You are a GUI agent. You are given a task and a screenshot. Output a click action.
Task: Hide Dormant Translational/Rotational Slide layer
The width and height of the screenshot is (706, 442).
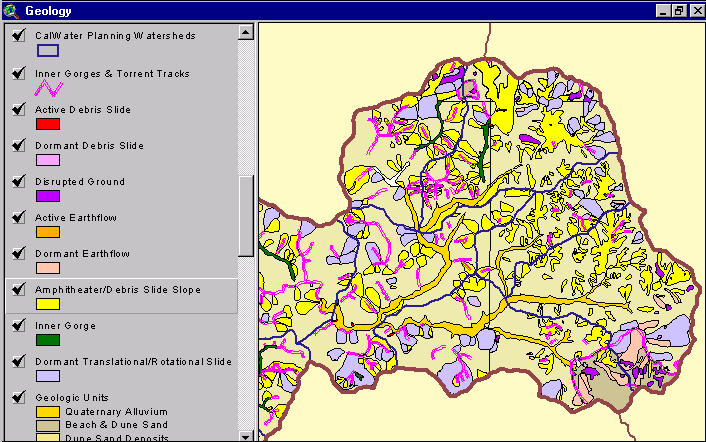(x=18, y=361)
